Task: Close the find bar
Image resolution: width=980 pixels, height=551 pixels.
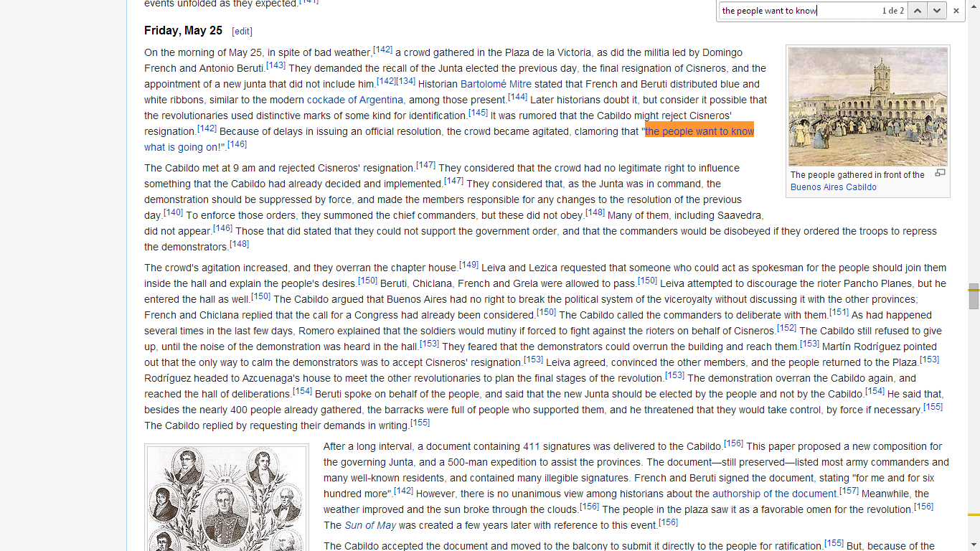Action: coord(956,11)
